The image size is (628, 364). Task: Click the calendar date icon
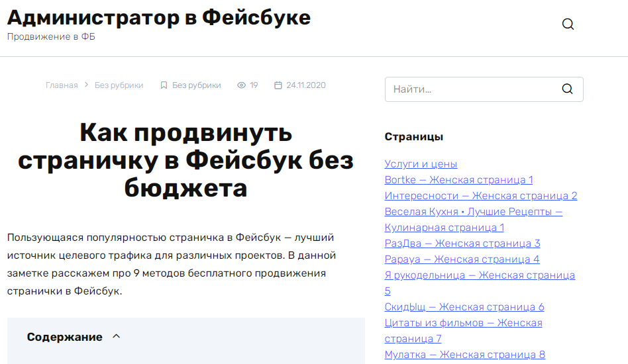point(278,85)
